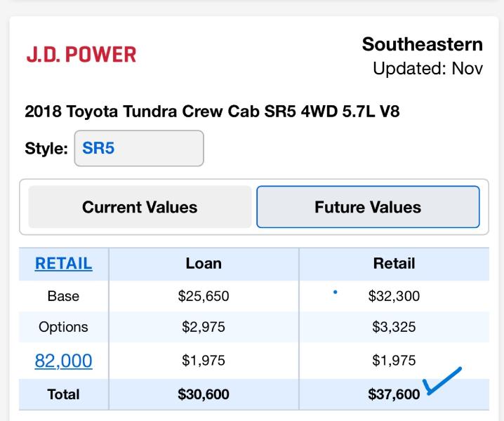Click the Total retail value $37,600
This screenshot has height=421, width=504.
(x=394, y=394)
